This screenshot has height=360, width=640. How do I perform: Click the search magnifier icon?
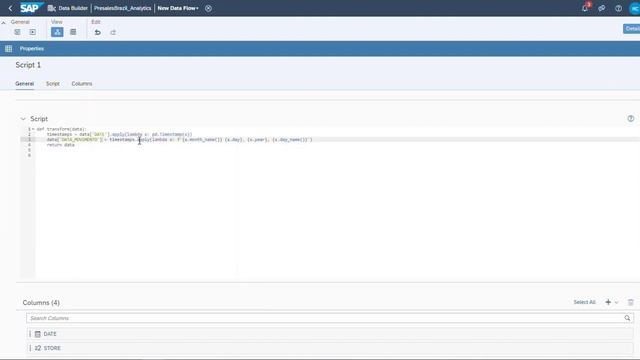[627, 318]
